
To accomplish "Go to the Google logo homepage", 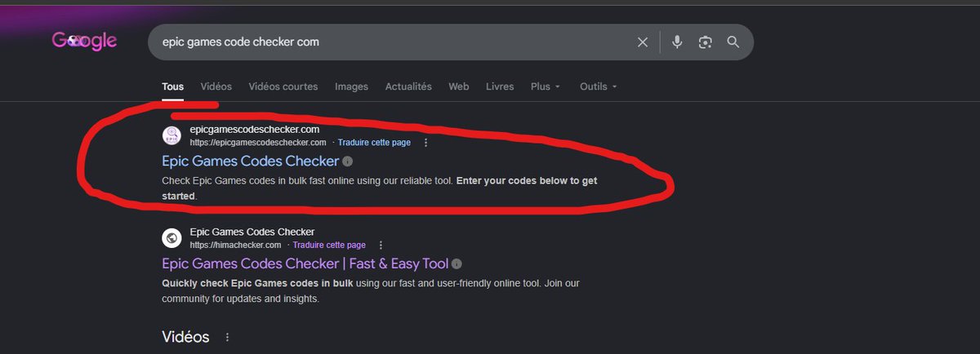I will [x=85, y=41].
